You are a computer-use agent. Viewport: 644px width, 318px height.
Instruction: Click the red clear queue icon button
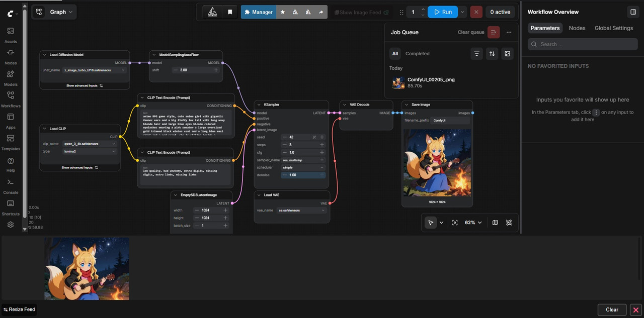pos(494,32)
